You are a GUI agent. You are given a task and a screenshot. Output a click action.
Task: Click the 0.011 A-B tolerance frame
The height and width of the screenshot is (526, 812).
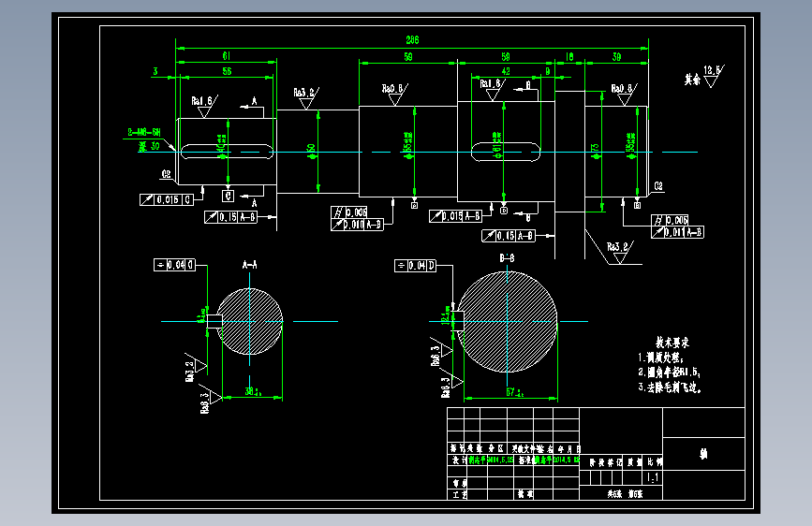pyautogui.click(x=677, y=232)
